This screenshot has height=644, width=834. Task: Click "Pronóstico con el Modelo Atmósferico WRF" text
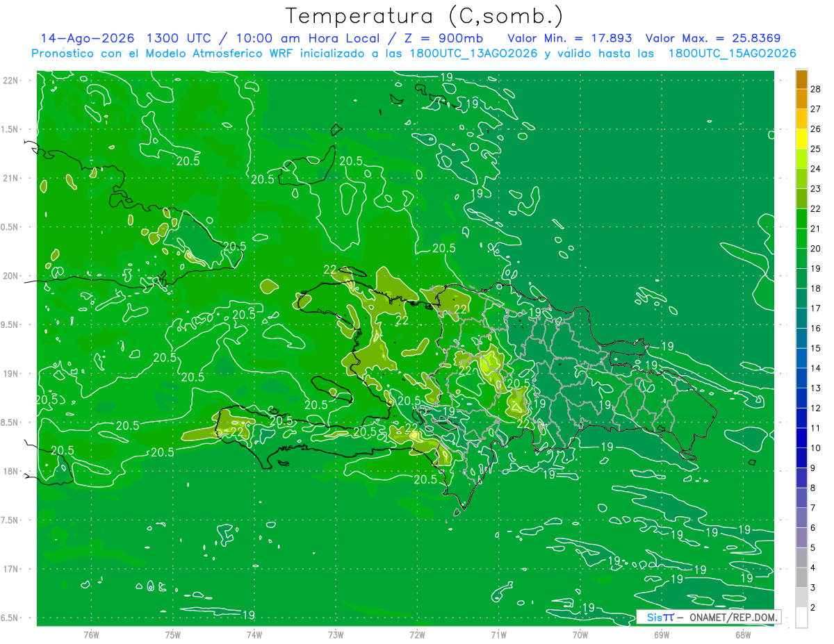coord(163,53)
